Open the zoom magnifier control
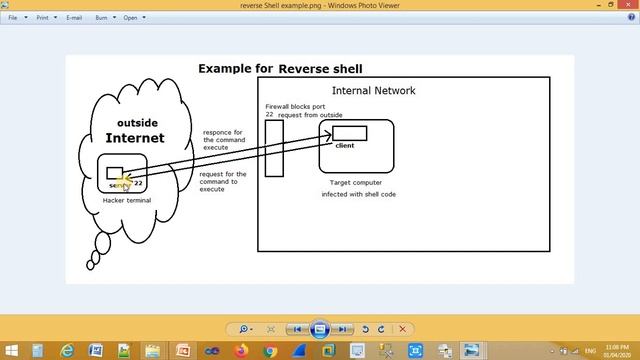Image resolution: width=640 pixels, height=360 pixels. pyautogui.click(x=244, y=329)
